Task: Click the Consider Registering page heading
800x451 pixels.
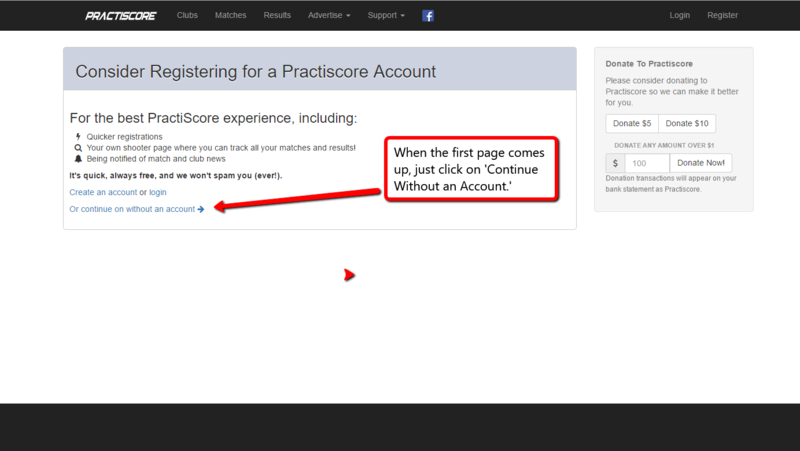Action: [256, 71]
